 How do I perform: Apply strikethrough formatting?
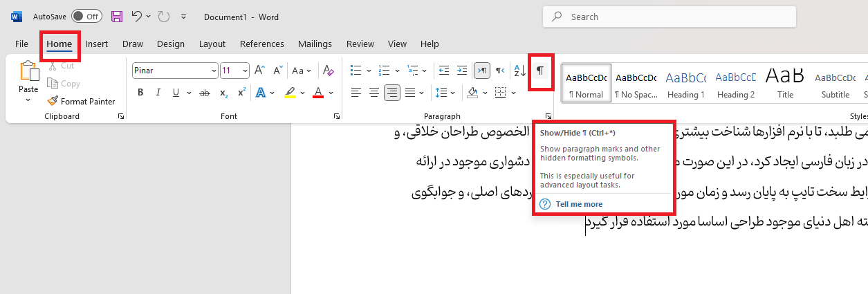tap(205, 93)
